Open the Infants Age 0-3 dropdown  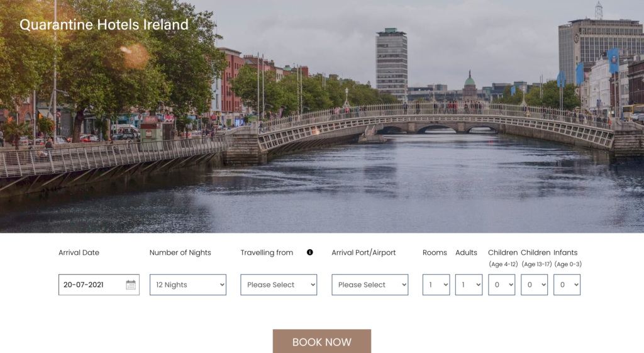[x=567, y=285]
